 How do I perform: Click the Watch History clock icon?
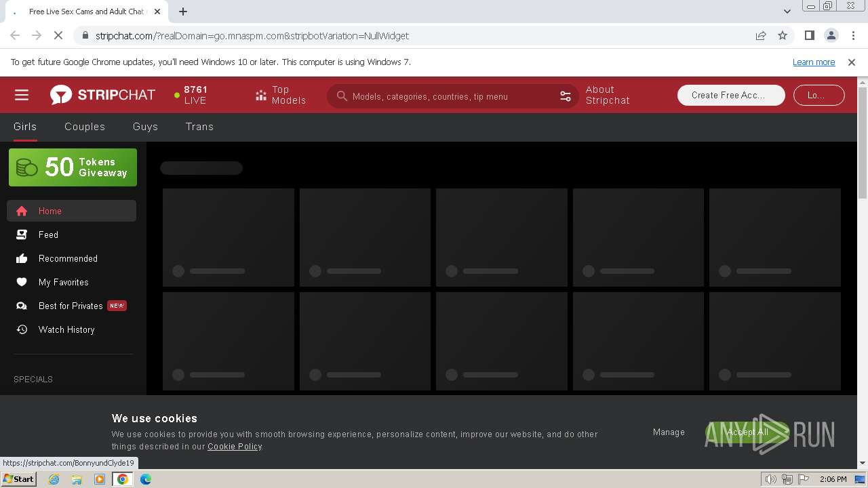[22, 329]
